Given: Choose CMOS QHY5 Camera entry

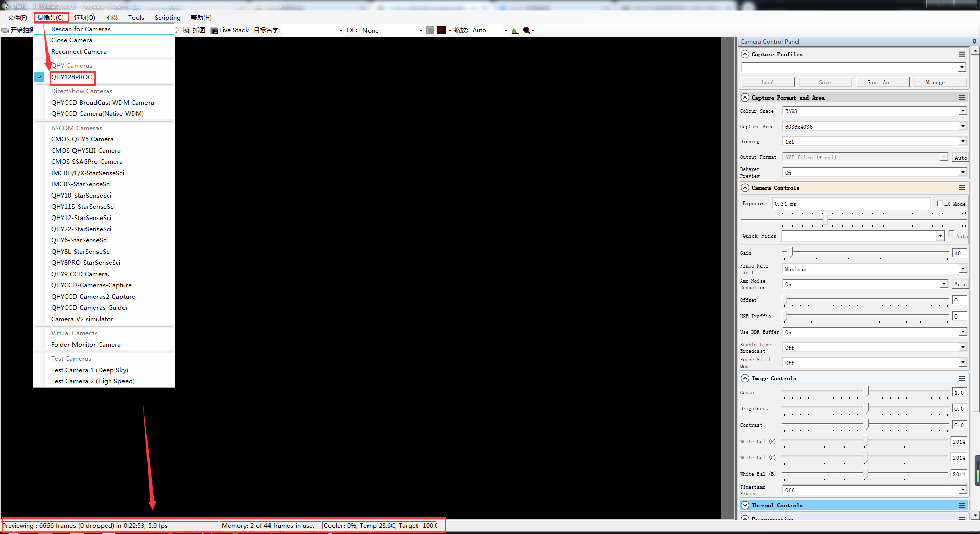Looking at the screenshot, I should pyautogui.click(x=104, y=139).
